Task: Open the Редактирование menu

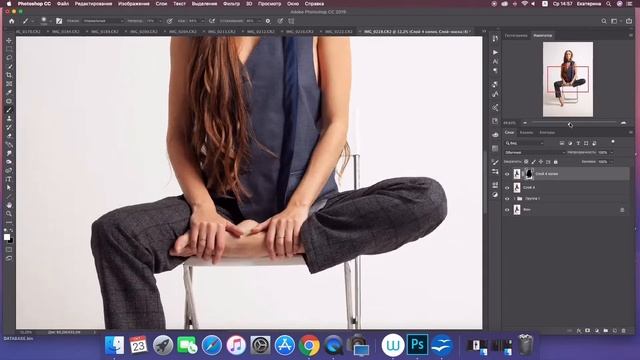Action: [93, 4]
